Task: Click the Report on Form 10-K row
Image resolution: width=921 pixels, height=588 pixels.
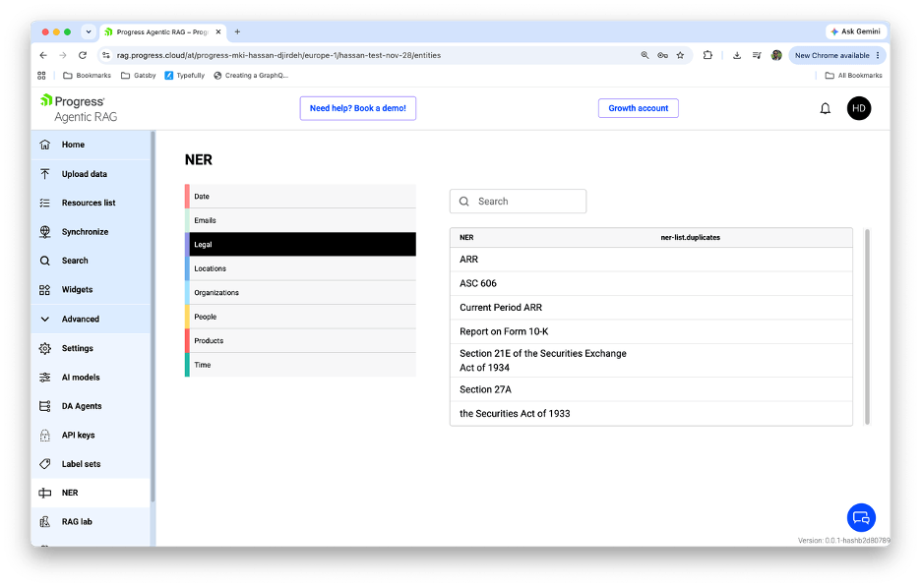Action: 650,331
